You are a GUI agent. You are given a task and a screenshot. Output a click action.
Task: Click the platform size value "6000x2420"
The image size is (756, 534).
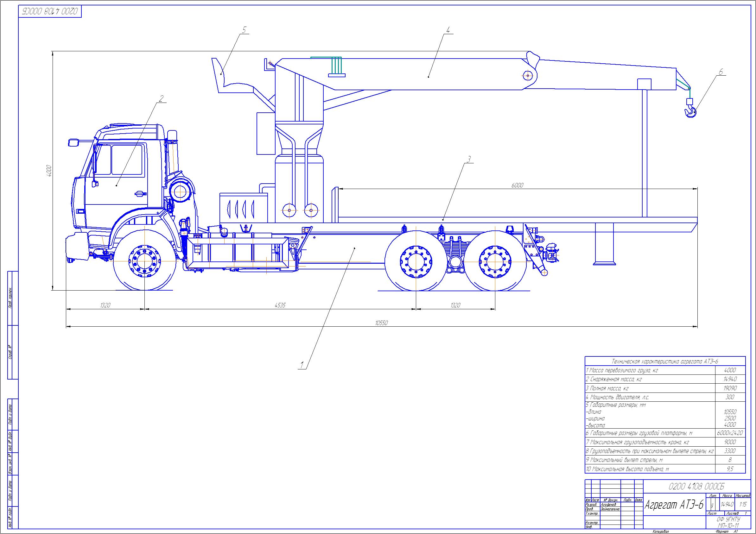pyautogui.click(x=730, y=433)
